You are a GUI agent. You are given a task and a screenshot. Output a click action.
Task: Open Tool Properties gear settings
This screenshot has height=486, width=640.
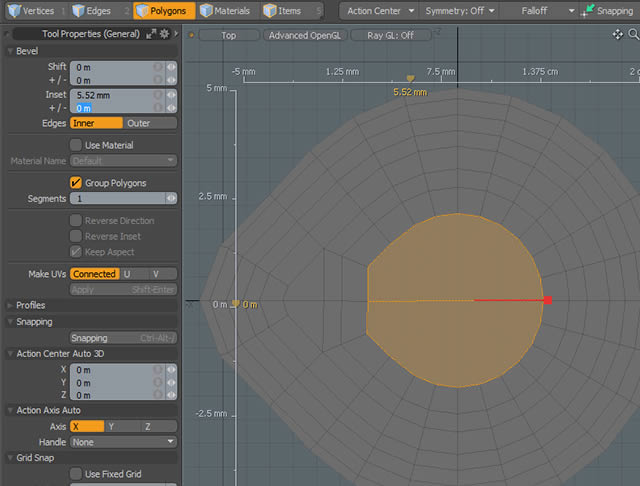[164, 34]
